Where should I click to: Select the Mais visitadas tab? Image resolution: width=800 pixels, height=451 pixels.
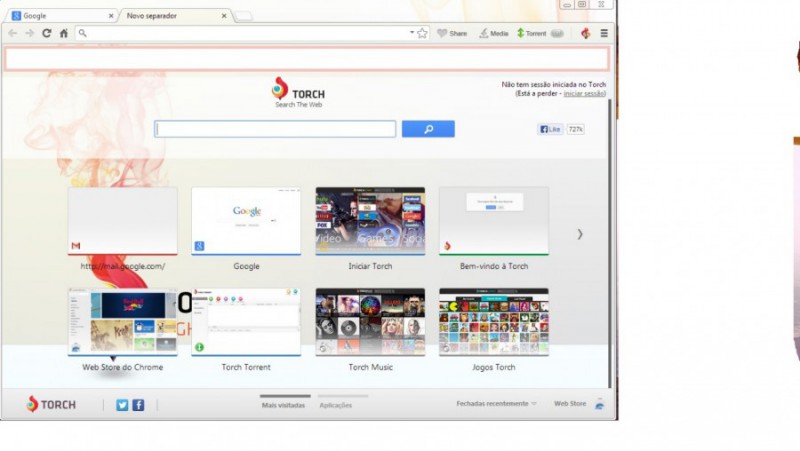click(x=285, y=405)
